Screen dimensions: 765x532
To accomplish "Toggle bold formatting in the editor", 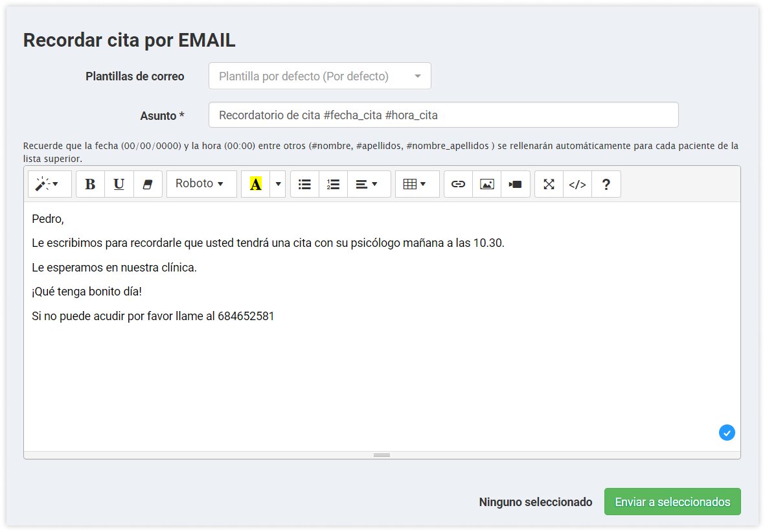I will coord(90,184).
